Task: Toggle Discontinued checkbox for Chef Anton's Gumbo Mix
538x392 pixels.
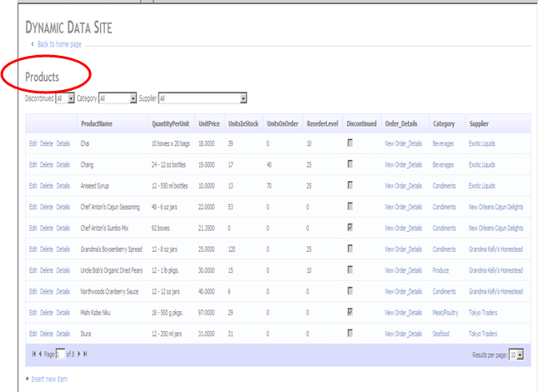Action: pos(350,228)
